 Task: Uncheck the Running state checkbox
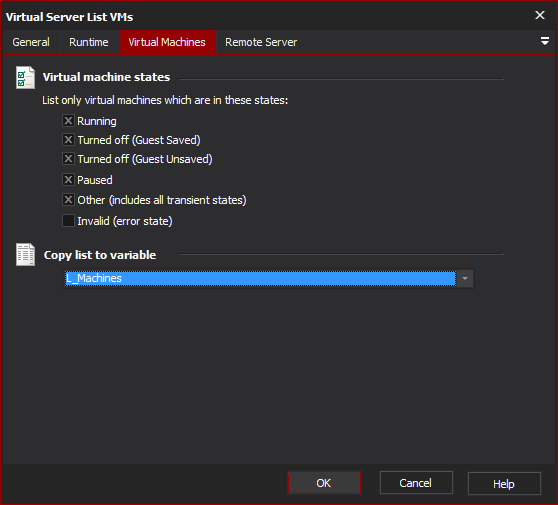click(x=68, y=121)
